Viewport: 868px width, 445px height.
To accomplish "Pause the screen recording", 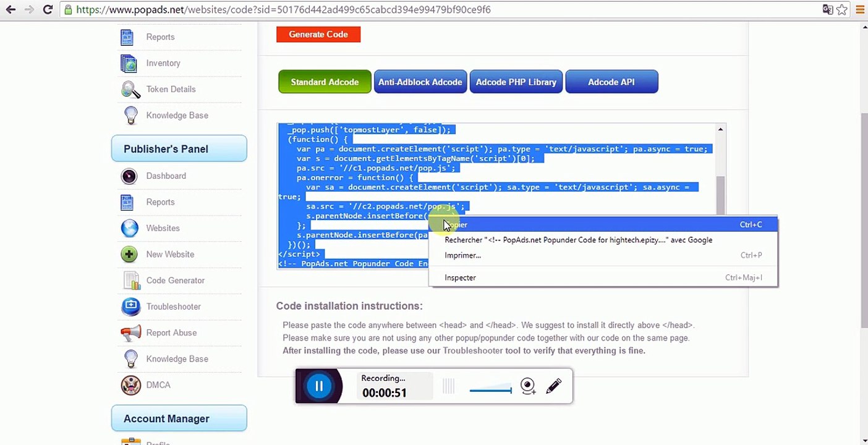I will click(319, 386).
